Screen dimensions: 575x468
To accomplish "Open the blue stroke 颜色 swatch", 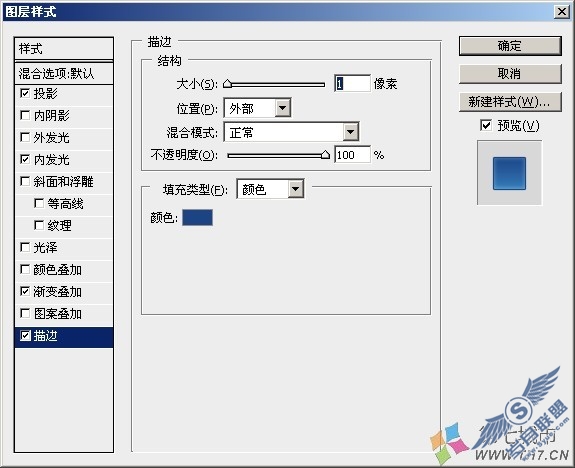I will coord(197,217).
